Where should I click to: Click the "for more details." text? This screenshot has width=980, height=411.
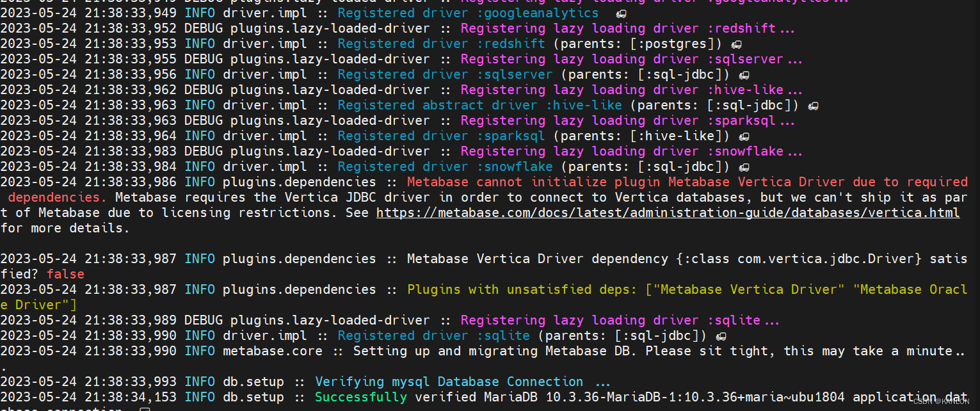(65, 228)
